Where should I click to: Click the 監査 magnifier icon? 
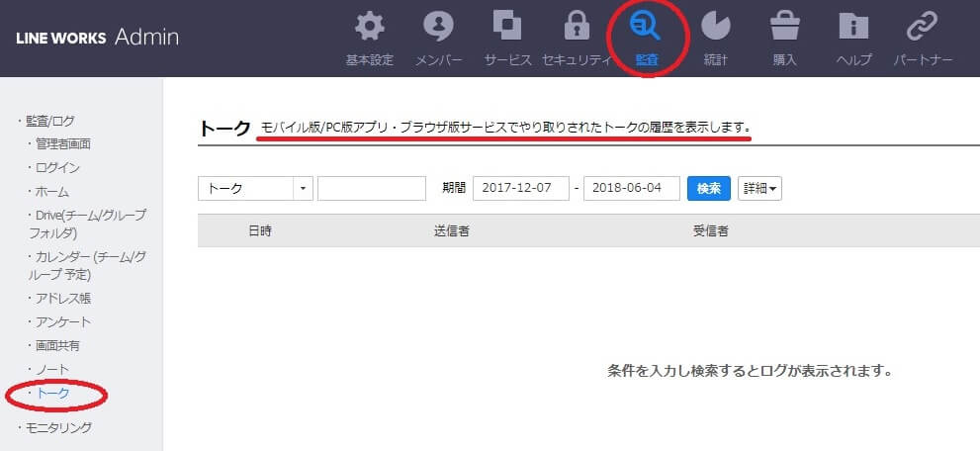point(646,27)
